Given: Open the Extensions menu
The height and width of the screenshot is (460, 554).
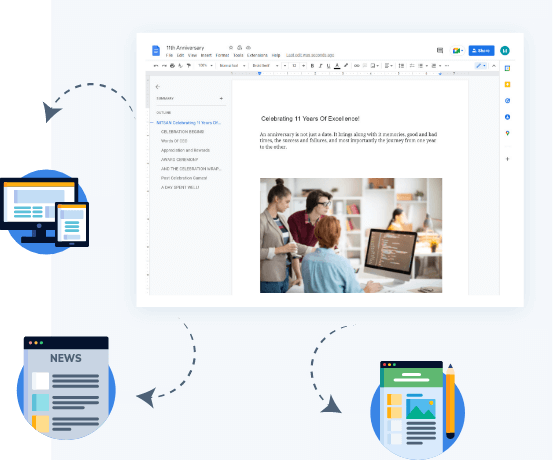Looking at the screenshot, I should 257,55.
